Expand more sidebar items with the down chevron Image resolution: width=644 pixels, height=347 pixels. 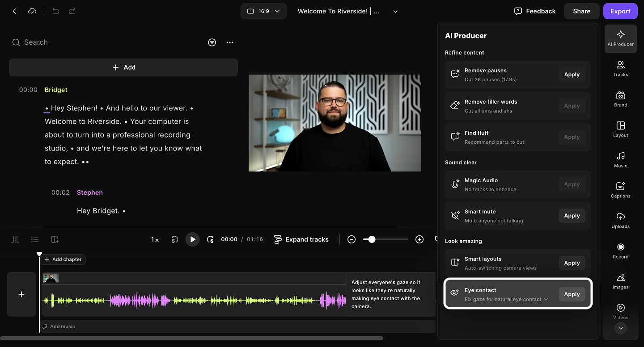point(620,328)
